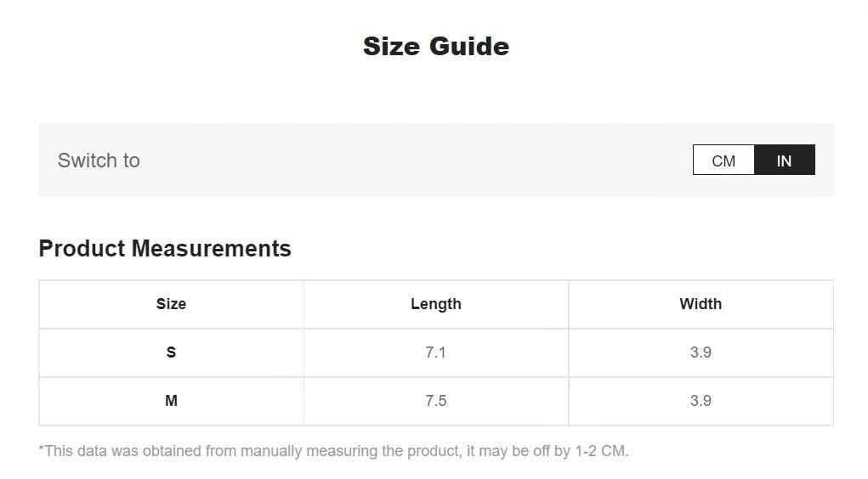868x479 pixels.
Task: Select the M size row label
Action: tap(171, 401)
